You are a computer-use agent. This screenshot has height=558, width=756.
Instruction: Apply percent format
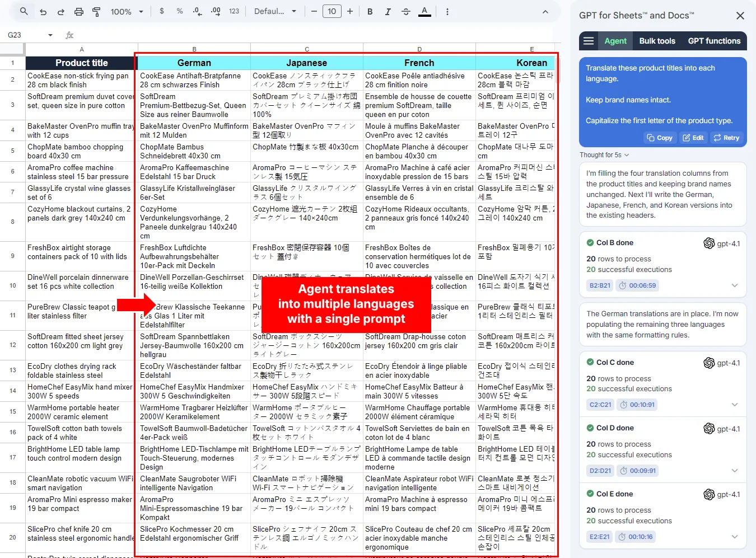point(179,11)
